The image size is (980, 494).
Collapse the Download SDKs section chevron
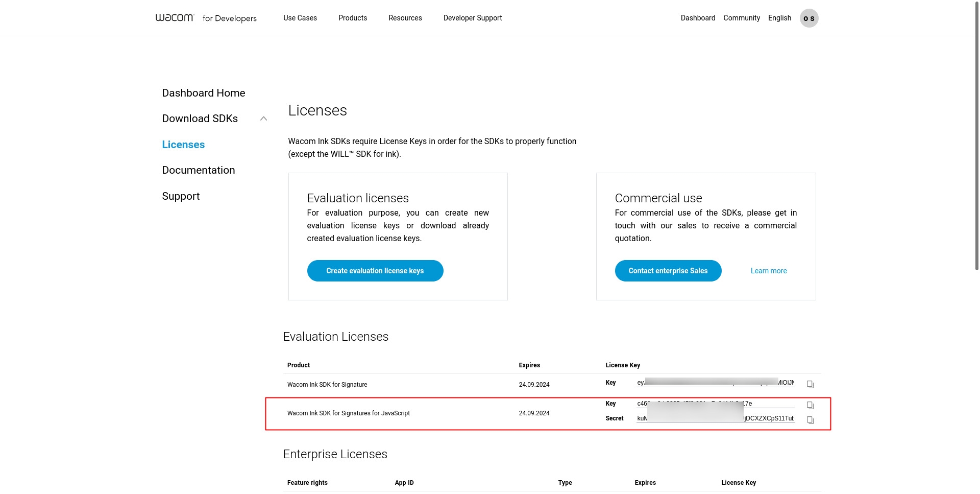pyautogui.click(x=263, y=119)
